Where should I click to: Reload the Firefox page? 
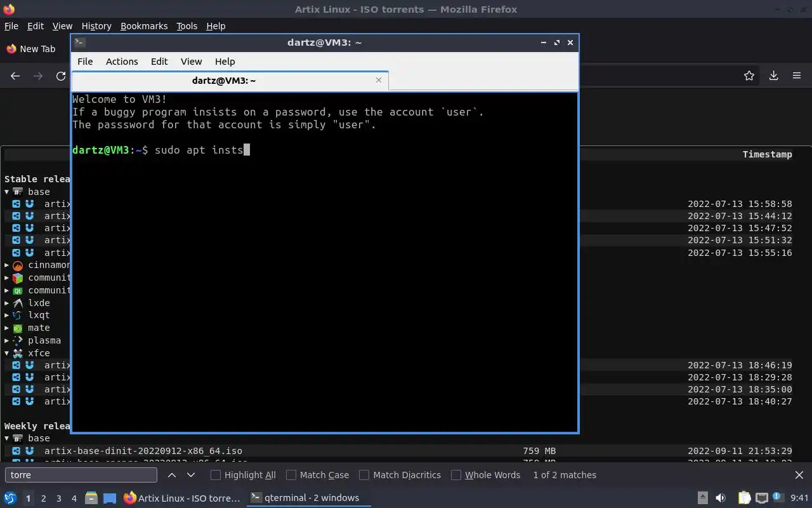click(61, 76)
